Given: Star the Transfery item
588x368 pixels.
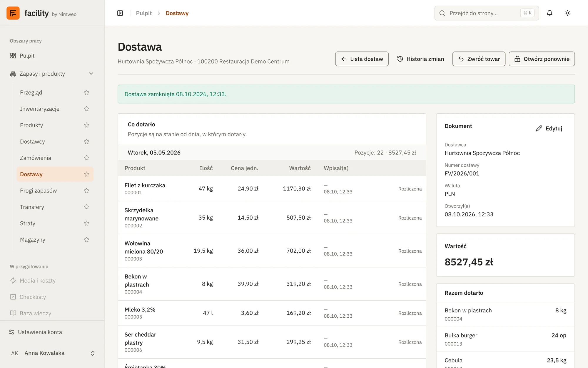Looking at the screenshot, I should (x=86, y=207).
